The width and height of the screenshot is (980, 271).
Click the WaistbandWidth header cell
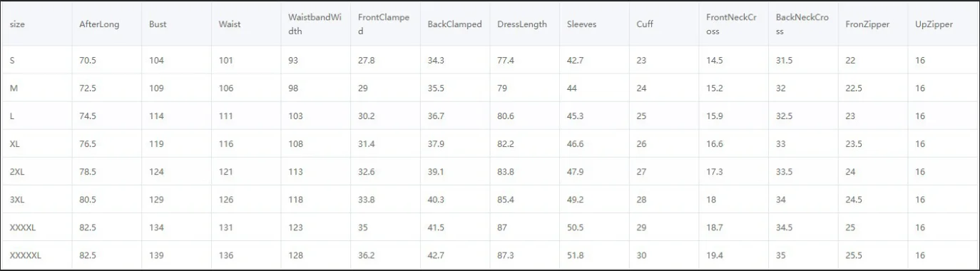pyautogui.click(x=316, y=24)
